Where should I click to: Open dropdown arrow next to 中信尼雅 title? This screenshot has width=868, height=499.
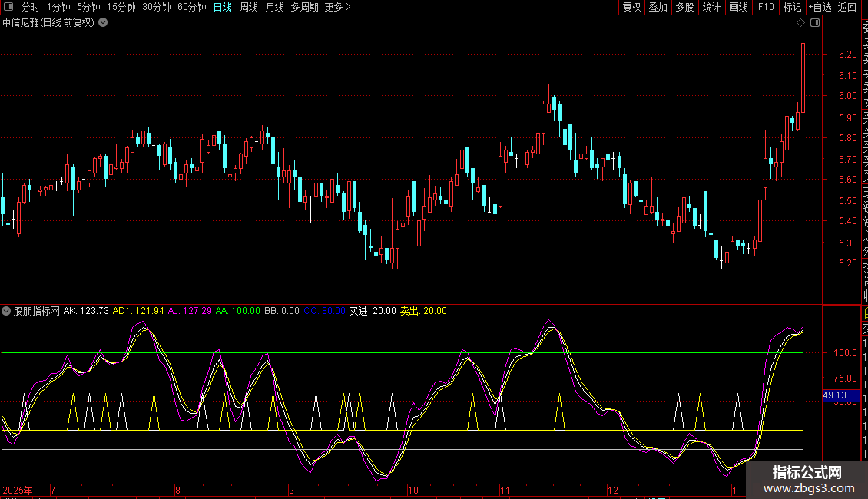(x=103, y=22)
